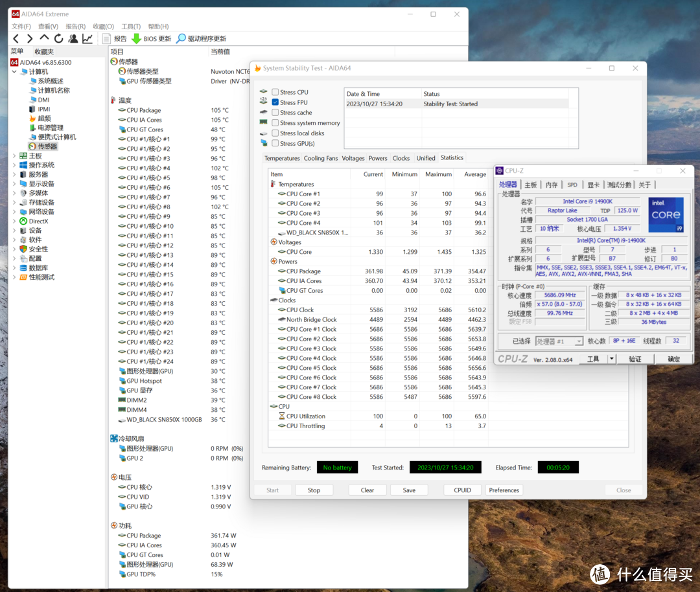Click the AIDA64 v6.85.6300 root icon
This screenshot has width=700, height=592.
[x=15, y=62]
